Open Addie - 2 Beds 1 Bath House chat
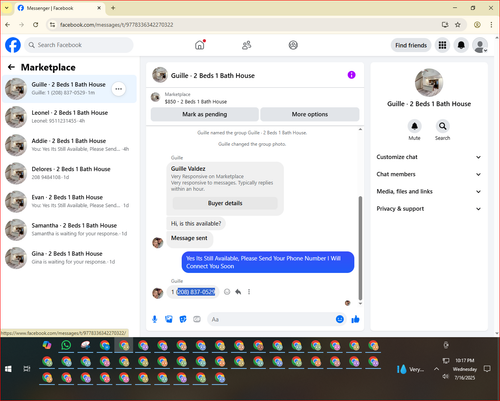The image size is (500, 401). pyautogui.click(x=69, y=145)
